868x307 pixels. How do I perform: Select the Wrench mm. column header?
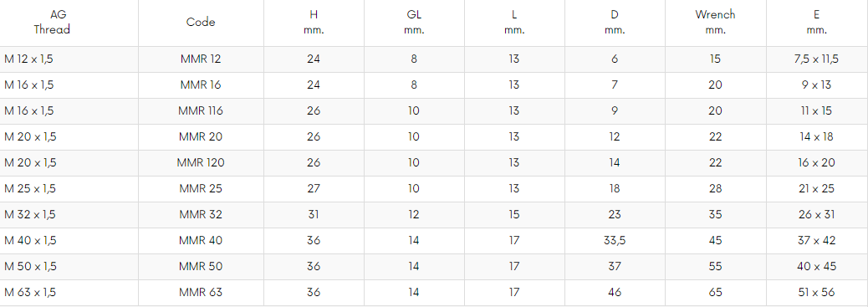coord(715,23)
